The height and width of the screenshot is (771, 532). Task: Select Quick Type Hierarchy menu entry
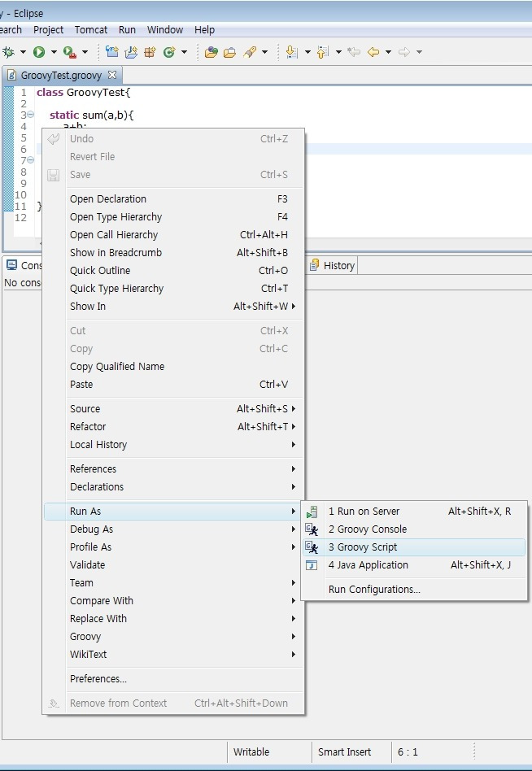(173, 288)
